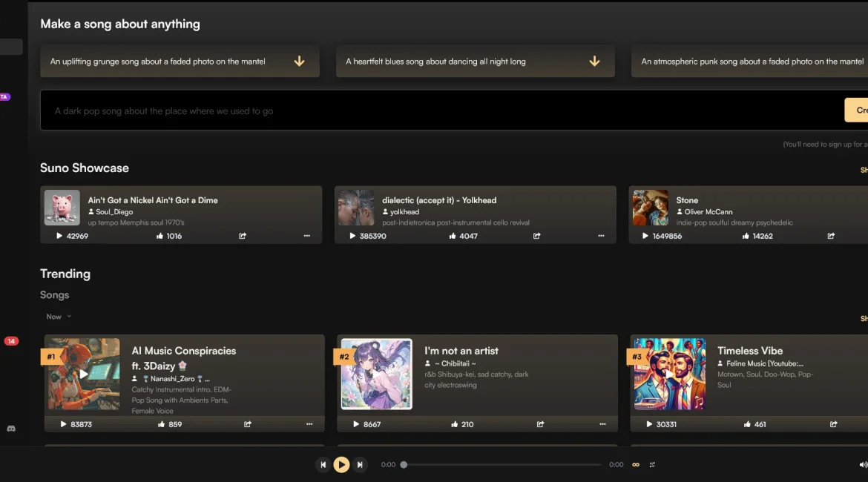Click the "indie-pop soulful dreamy psychedelic" style text
Image resolution: width=868 pixels, height=482 pixels.
(734, 222)
